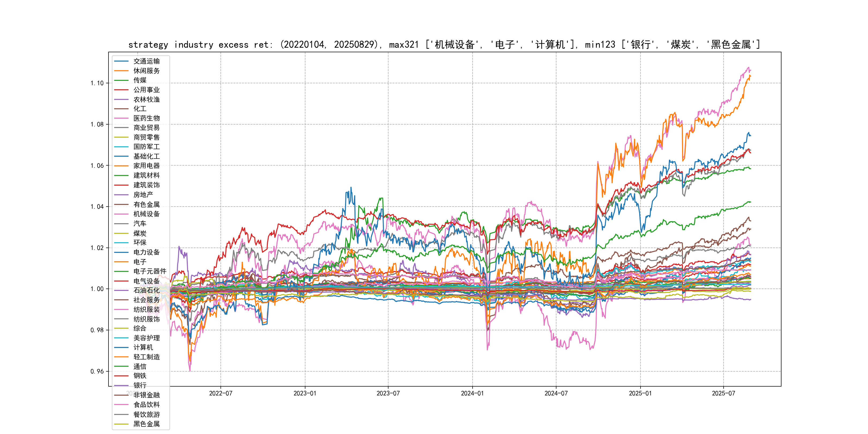Select the 医药生物 legend entry text
The width and height of the screenshot is (868, 434).
pyautogui.click(x=146, y=118)
